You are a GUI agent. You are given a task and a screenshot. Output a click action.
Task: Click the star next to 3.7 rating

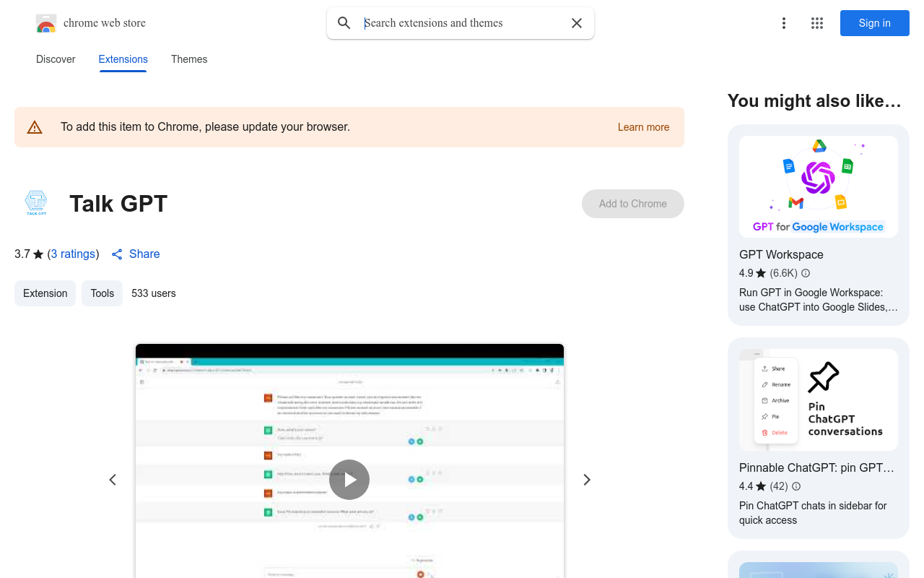(x=38, y=254)
